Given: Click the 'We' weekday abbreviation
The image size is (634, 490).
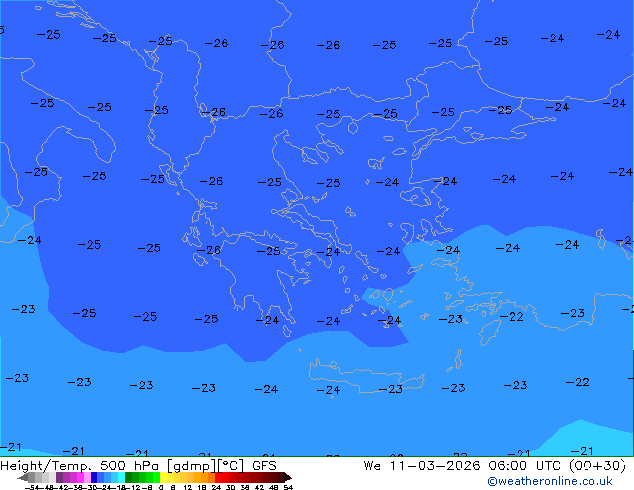Looking at the screenshot, I should (372, 466).
